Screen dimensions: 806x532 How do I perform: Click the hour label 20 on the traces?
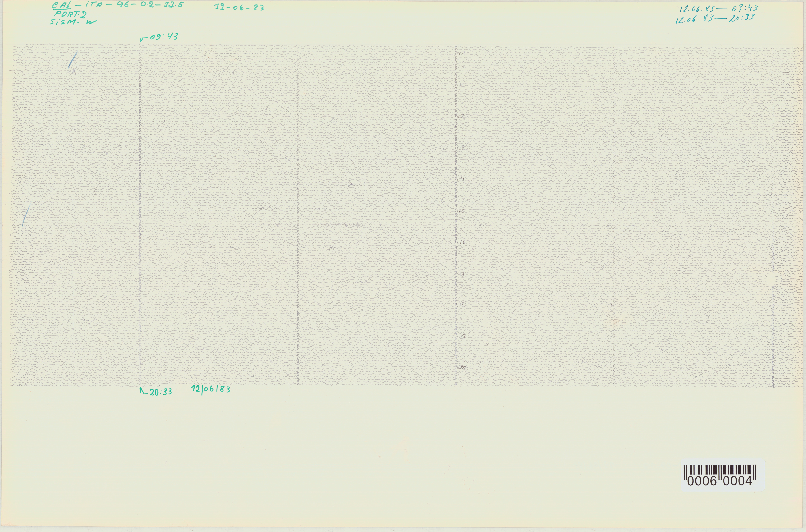[x=463, y=367]
